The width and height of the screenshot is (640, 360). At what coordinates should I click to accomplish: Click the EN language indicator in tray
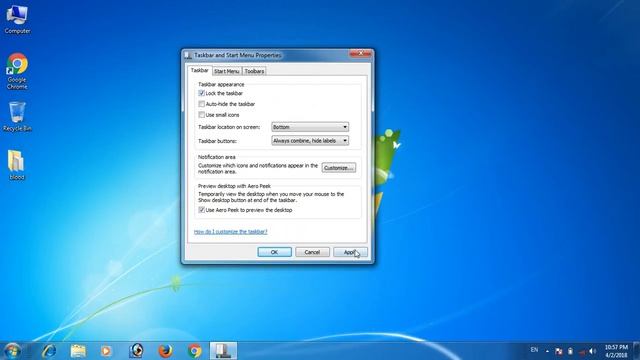534,350
